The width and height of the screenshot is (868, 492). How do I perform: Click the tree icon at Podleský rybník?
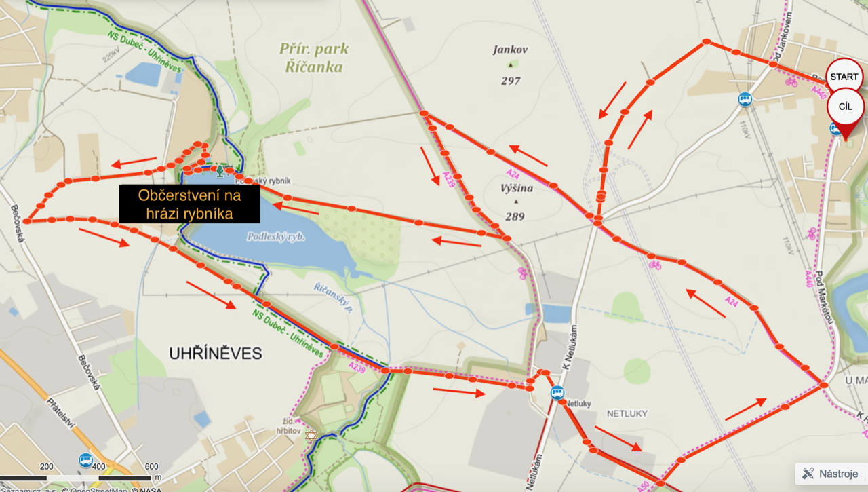220,169
